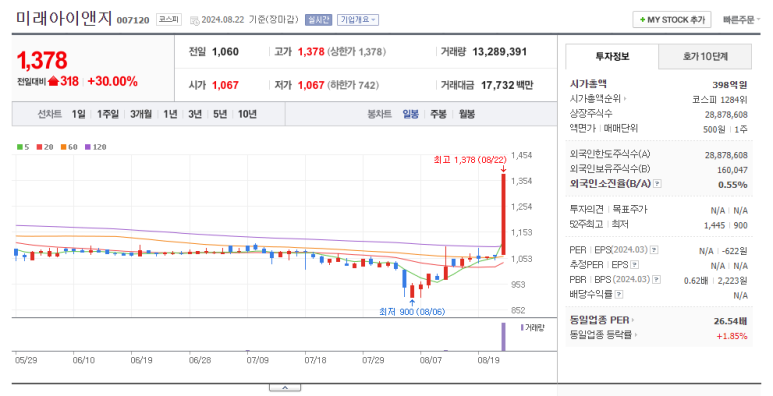The height and width of the screenshot is (396, 773).
Task: Select the 월봉 candle chart
Action: coord(466,114)
